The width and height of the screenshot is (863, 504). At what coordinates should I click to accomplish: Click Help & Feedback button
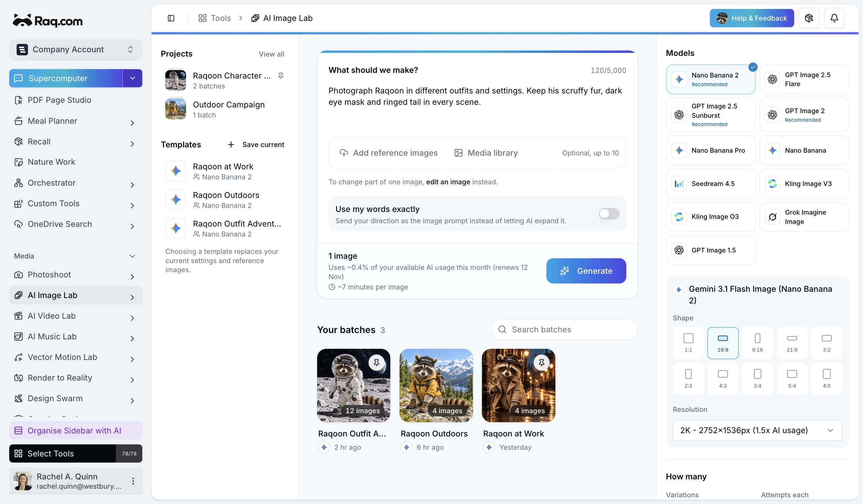[751, 18]
